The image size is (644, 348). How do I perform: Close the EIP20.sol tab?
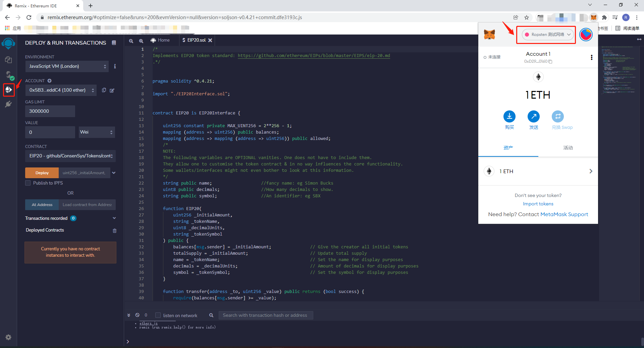(x=210, y=40)
